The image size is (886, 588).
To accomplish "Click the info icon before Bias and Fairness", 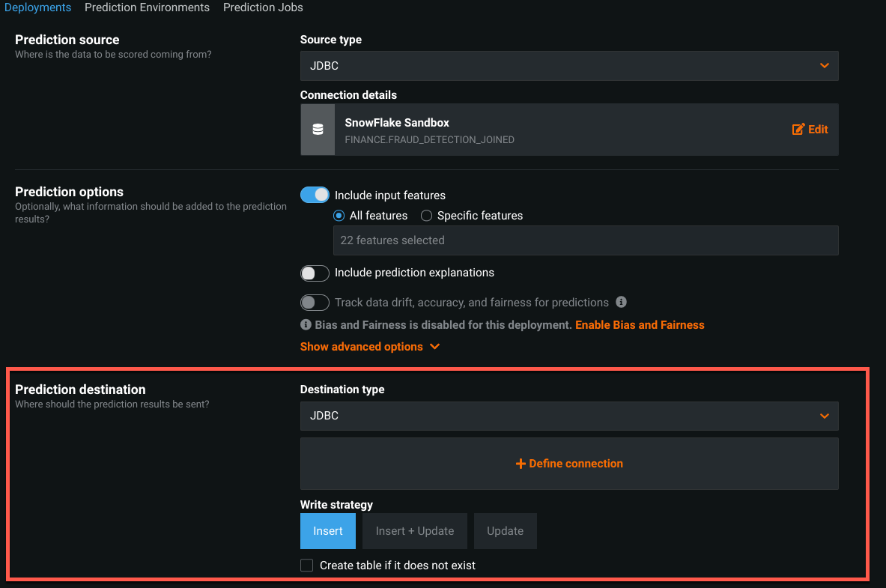I will pos(306,324).
